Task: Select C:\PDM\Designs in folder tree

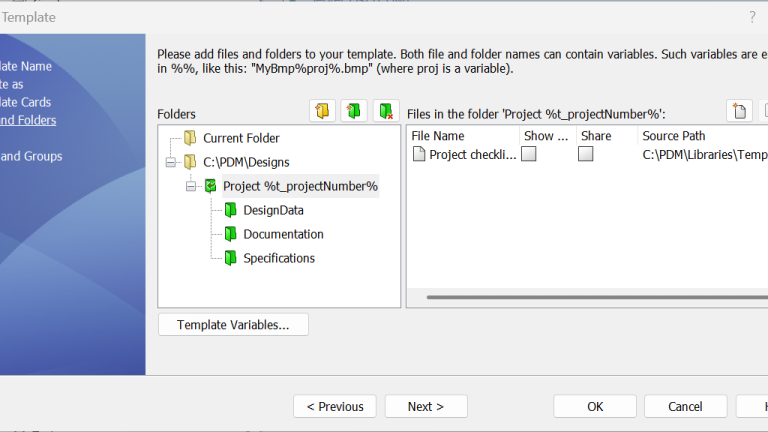Action: [246, 162]
